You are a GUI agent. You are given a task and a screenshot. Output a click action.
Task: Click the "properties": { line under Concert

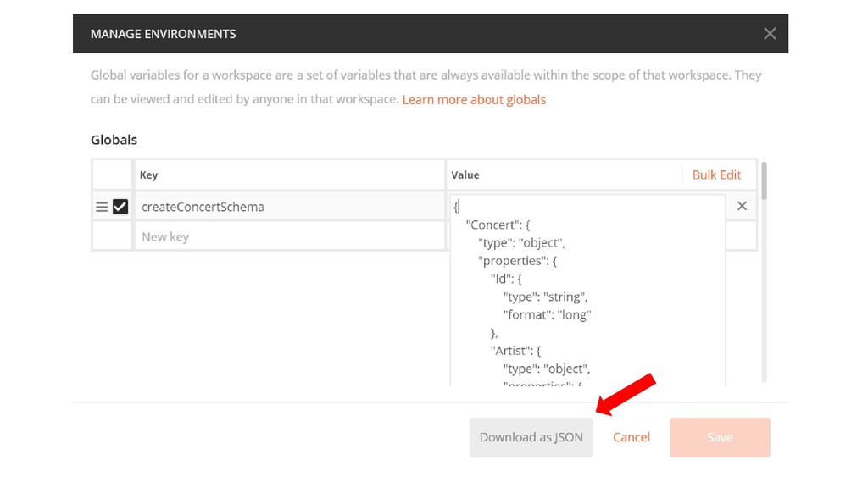(x=518, y=261)
